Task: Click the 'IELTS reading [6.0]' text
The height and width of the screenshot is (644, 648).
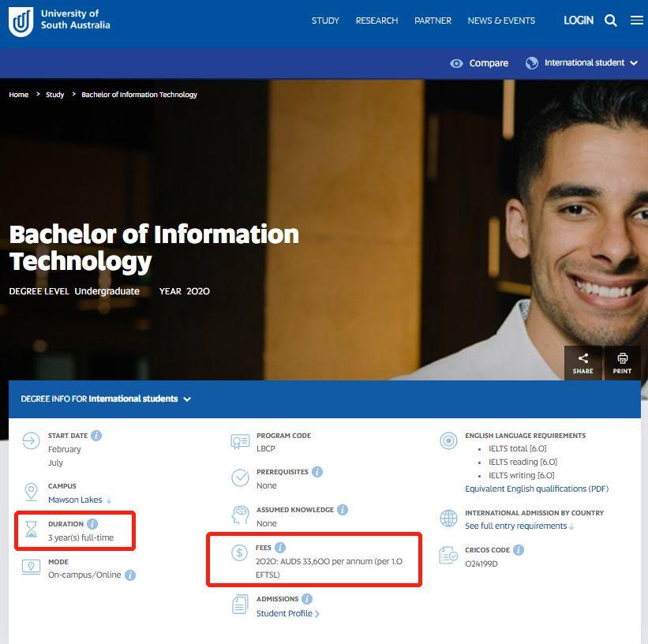Action: tap(523, 462)
